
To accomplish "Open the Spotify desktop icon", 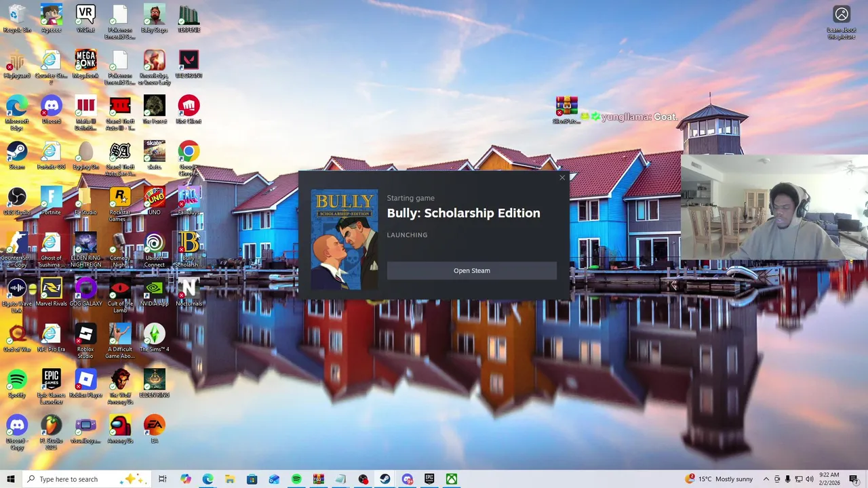I will (x=17, y=382).
